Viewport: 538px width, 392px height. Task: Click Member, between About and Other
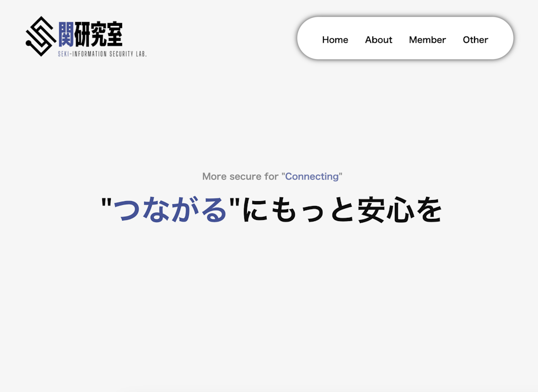[427, 39]
